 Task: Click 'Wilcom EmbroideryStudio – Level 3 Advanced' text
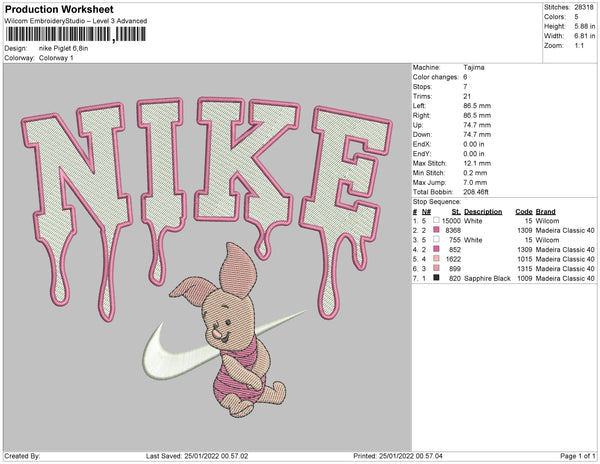[x=76, y=21]
